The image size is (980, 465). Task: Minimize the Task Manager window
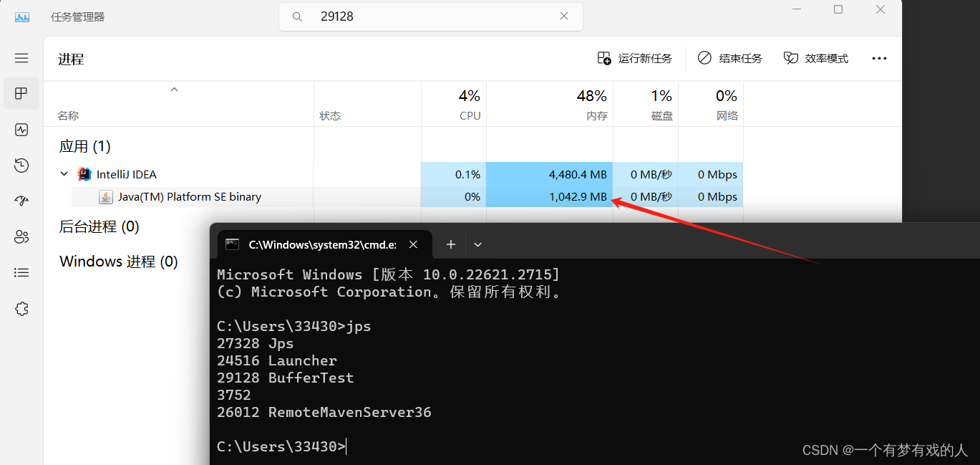[795, 9]
